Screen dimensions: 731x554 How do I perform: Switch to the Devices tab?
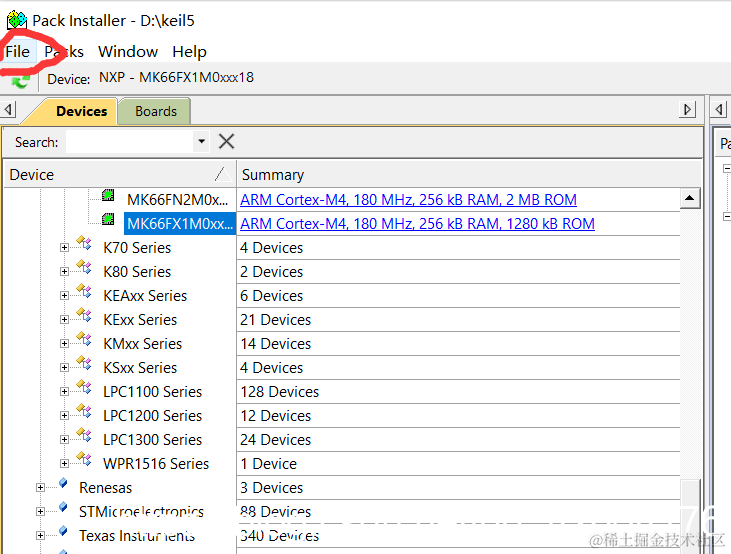tap(82, 111)
